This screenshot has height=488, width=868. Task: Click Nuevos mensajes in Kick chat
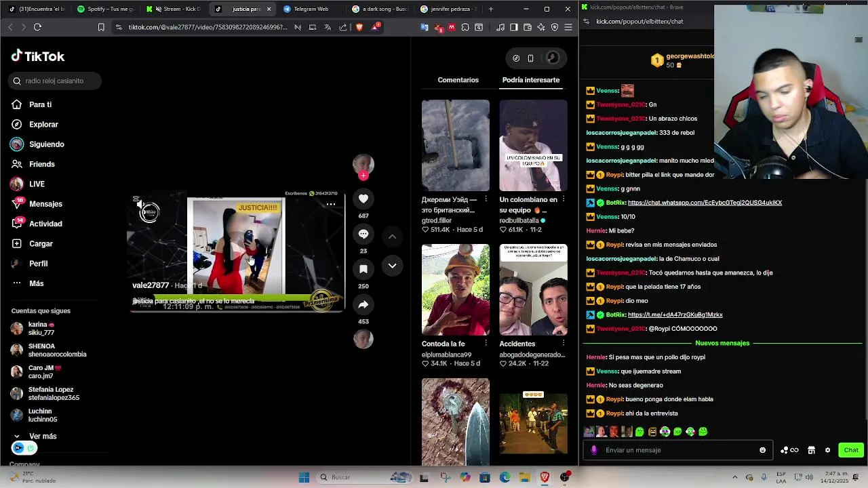(x=722, y=343)
